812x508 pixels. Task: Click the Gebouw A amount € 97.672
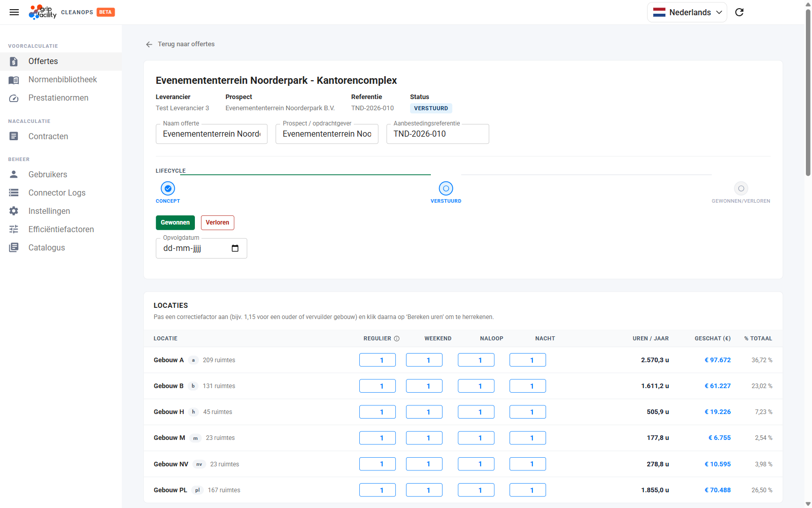(718, 360)
